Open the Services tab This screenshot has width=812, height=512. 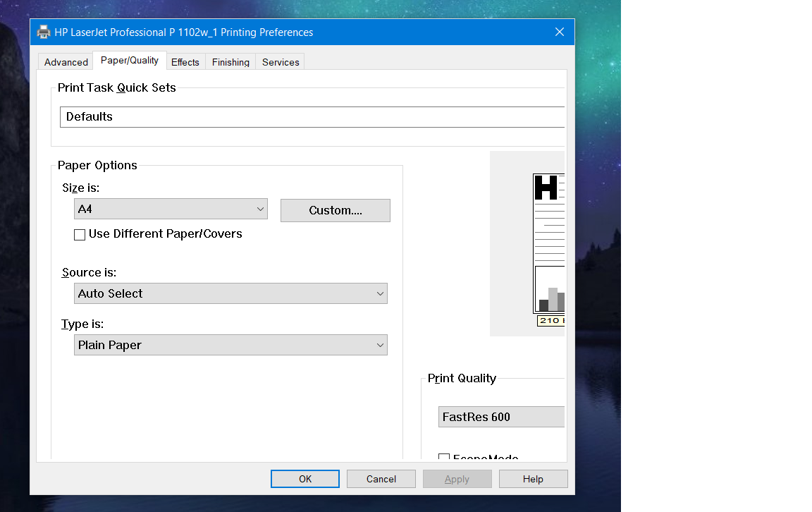pos(280,62)
